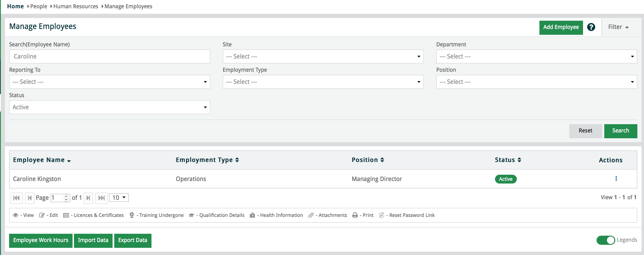
Task: Go to the next page of results
Action: pyautogui.click(x=88, y=198)
